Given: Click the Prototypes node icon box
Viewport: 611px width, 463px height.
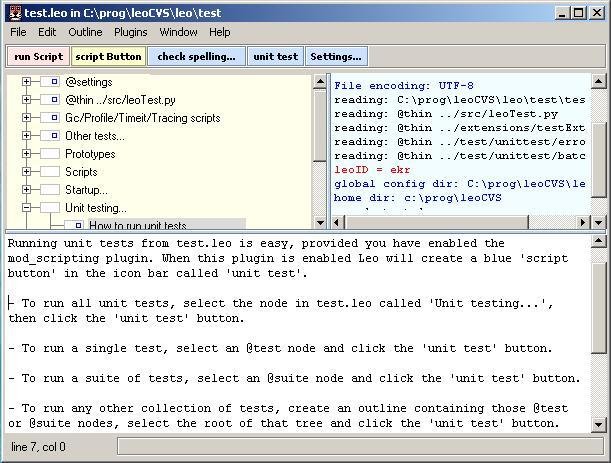Looking at the screenshot, I should pyautogui.click(x=50, y=153).
